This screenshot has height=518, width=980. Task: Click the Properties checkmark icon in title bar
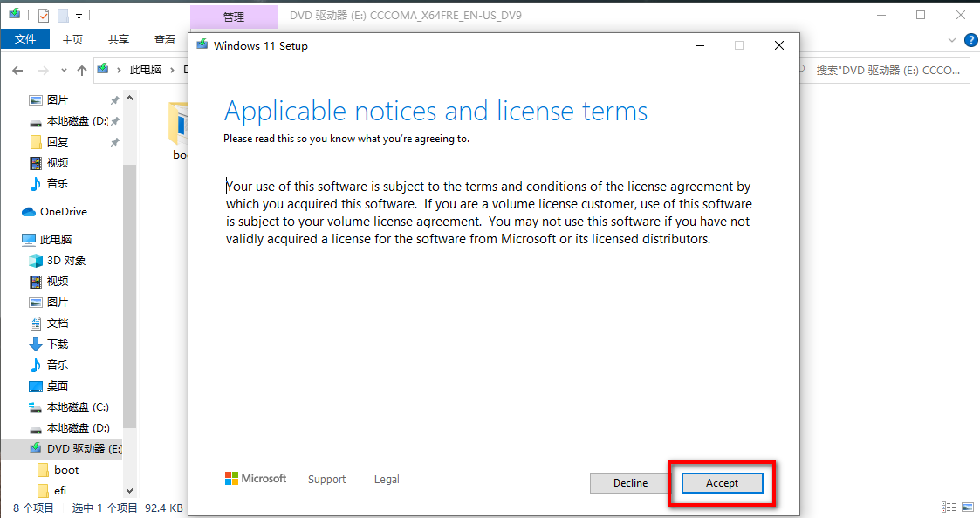coord(43,16)
